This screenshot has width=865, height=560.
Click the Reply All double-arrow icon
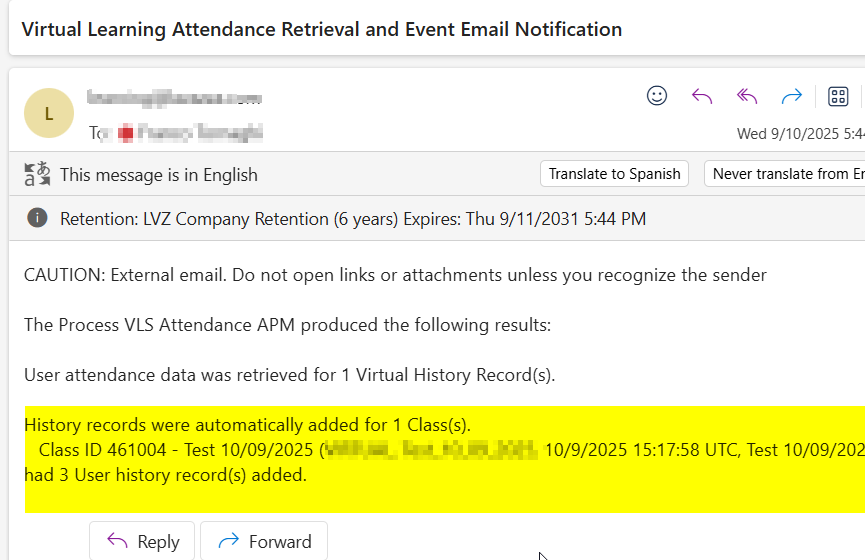747,96
